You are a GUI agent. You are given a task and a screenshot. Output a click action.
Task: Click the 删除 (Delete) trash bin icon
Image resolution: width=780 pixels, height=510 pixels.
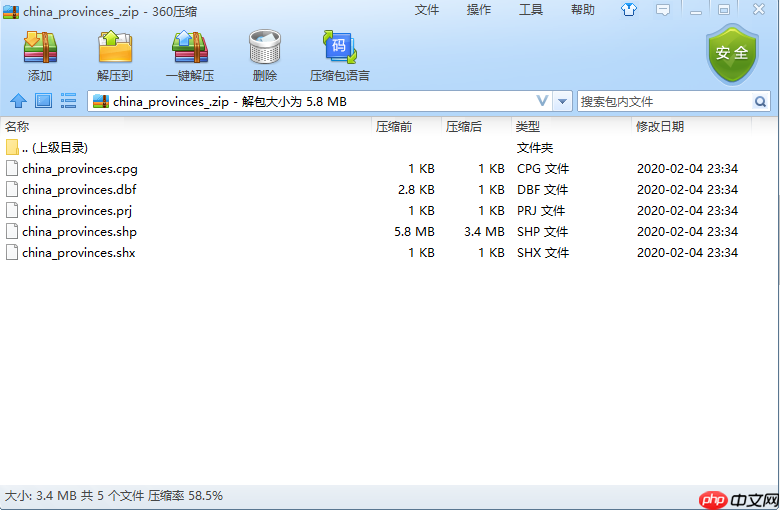[x=265, y=47]
